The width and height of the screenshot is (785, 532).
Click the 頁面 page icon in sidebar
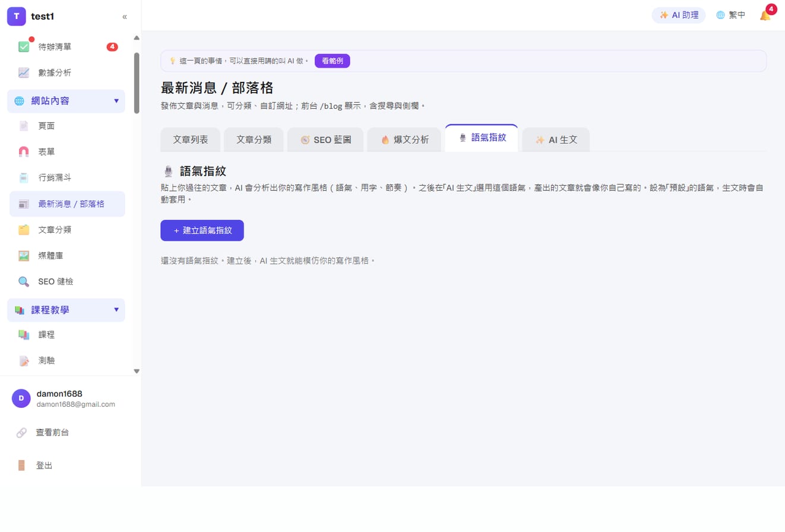click(x=24, y=126)
